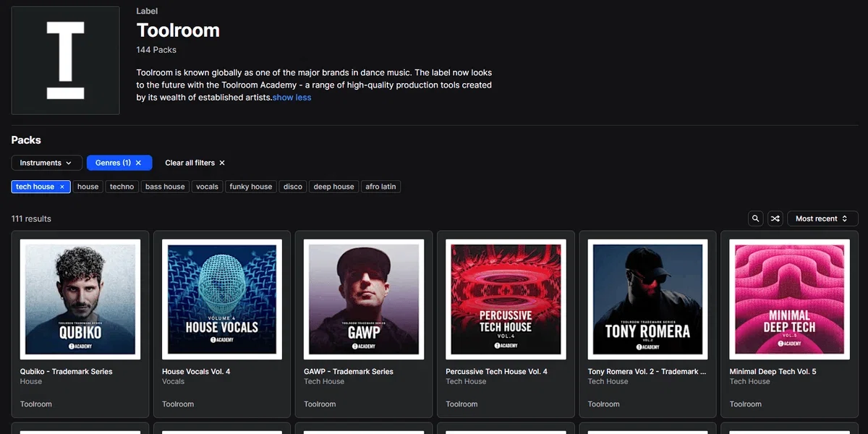The width and height of the screenshot is (868, 434).
Task: Click Clear all filters
Action: pyautogui.click(x=195, y=163)
